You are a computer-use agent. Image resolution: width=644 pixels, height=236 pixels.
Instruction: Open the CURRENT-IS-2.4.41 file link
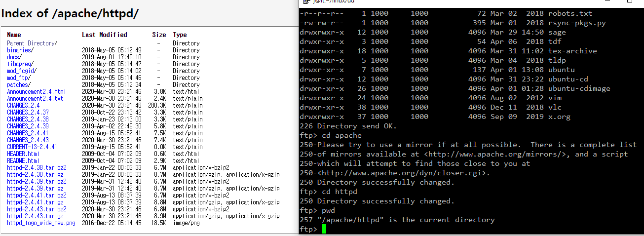(32, 147)
